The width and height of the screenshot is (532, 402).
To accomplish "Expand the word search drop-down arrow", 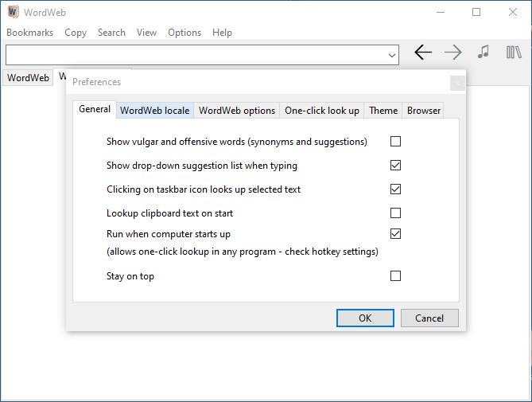I will (x=392, y=55).
